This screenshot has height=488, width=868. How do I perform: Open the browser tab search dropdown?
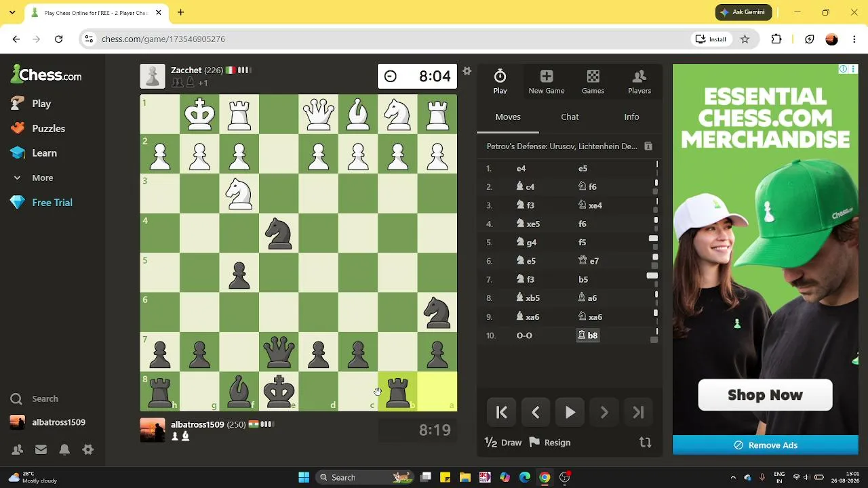[12, 12]
